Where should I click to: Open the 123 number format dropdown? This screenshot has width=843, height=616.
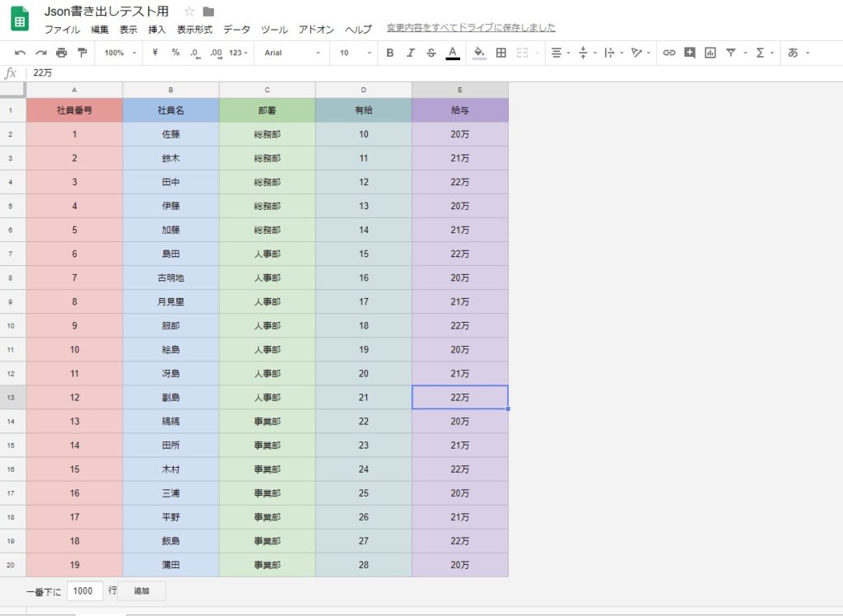click(x=238, y=53)
